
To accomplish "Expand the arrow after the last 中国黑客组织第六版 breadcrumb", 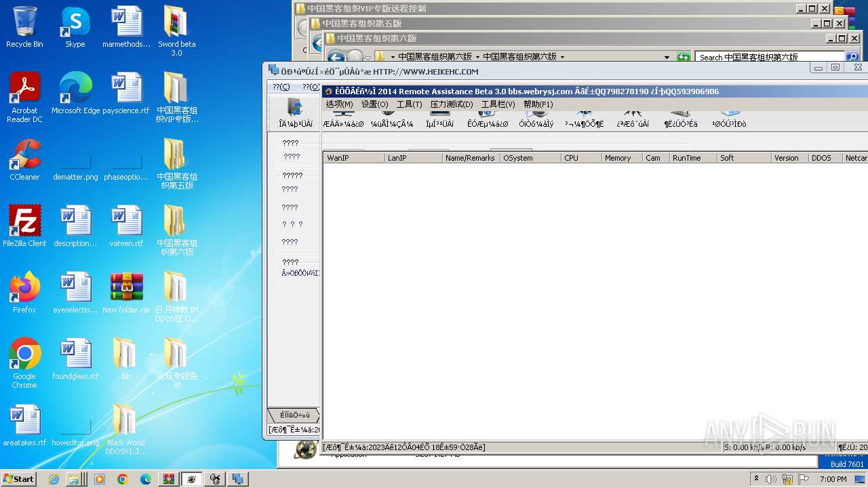I will 562,57.
